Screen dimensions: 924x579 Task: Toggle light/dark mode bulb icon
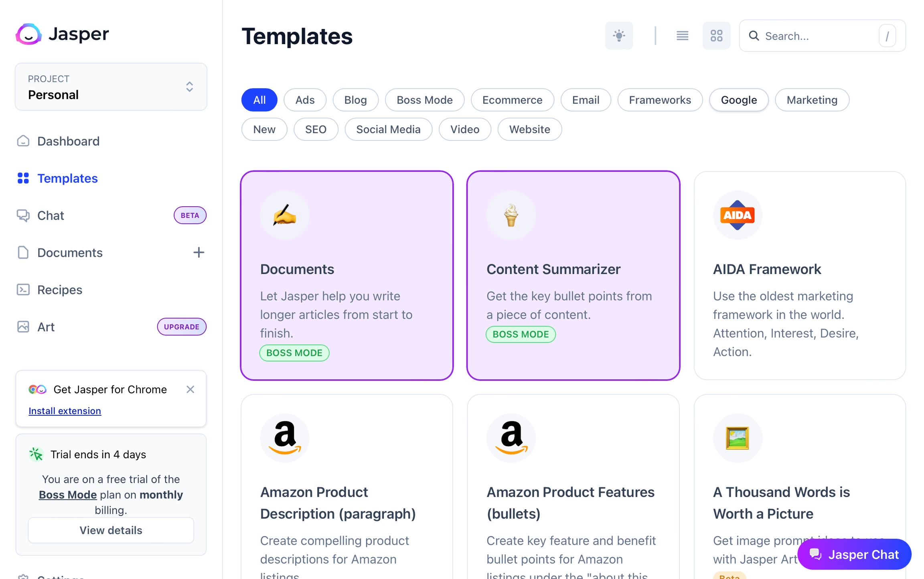click(619, 36)
